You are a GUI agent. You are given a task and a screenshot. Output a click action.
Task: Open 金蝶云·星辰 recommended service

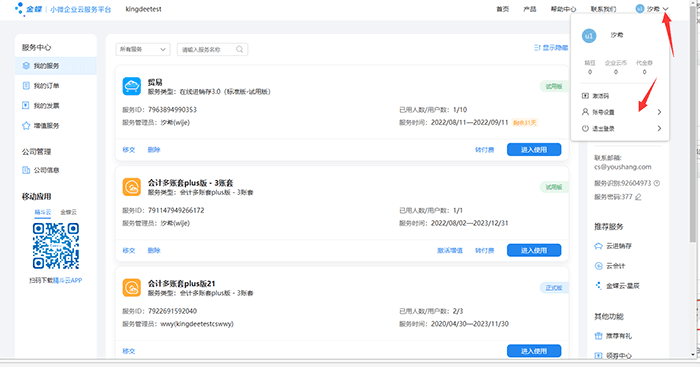point(617,286)
